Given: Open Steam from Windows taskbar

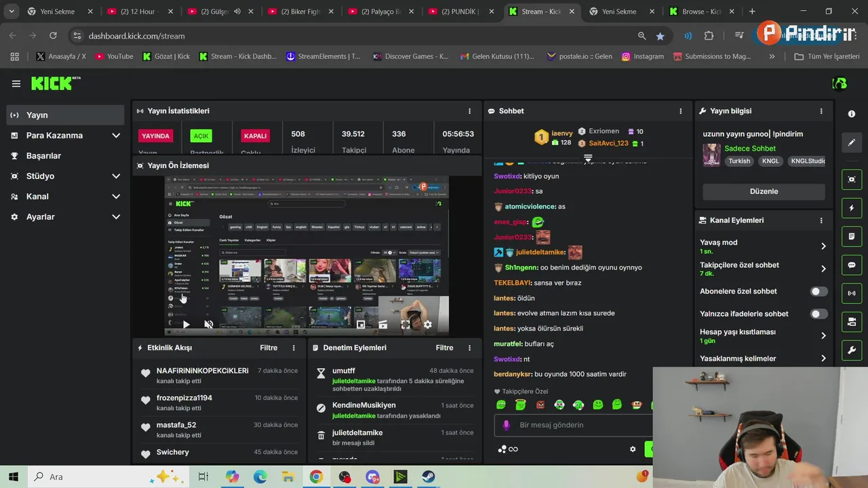Looking at the screenshot, I should pos(428,477).
